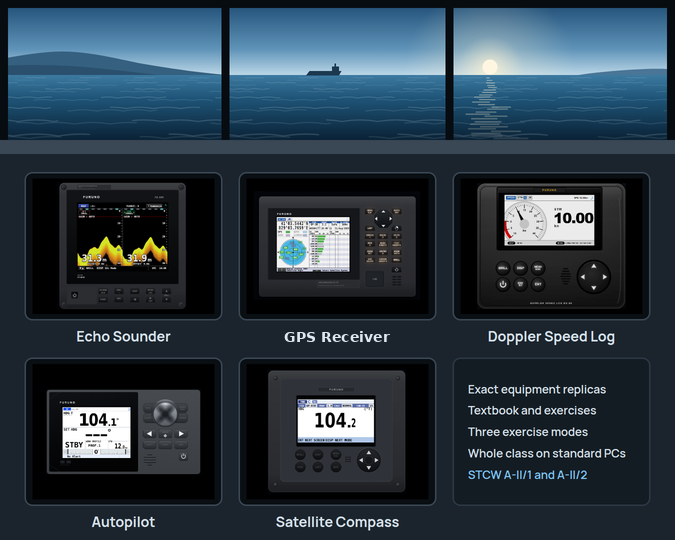
Task: Click the rotary knob on the Autopilot unit
Action: click(x=165, y=413)
